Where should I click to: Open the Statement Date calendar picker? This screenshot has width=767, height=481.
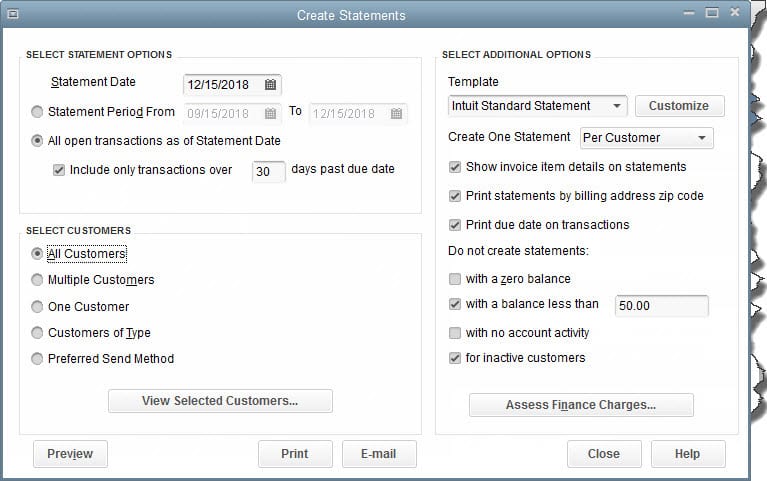click(x=270, y=84)
